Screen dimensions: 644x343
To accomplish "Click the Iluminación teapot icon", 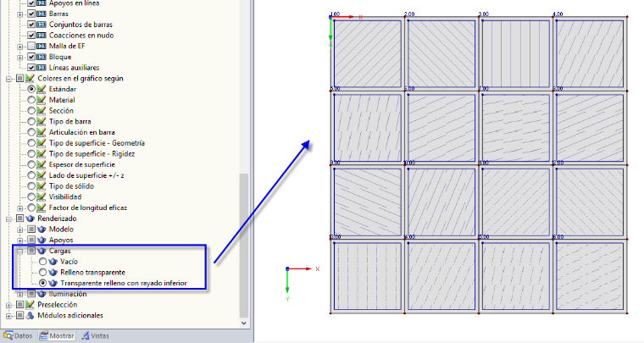I will tap(42, 294).
